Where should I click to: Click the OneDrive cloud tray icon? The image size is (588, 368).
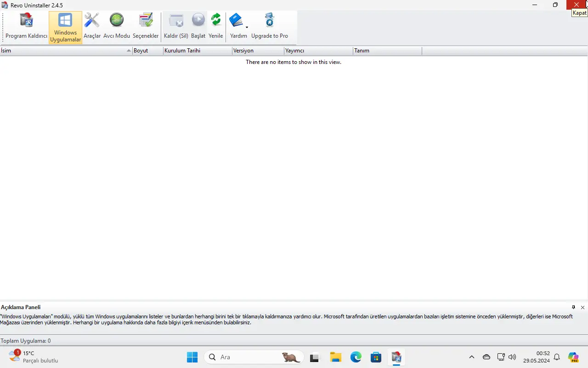tap(486, 357)
